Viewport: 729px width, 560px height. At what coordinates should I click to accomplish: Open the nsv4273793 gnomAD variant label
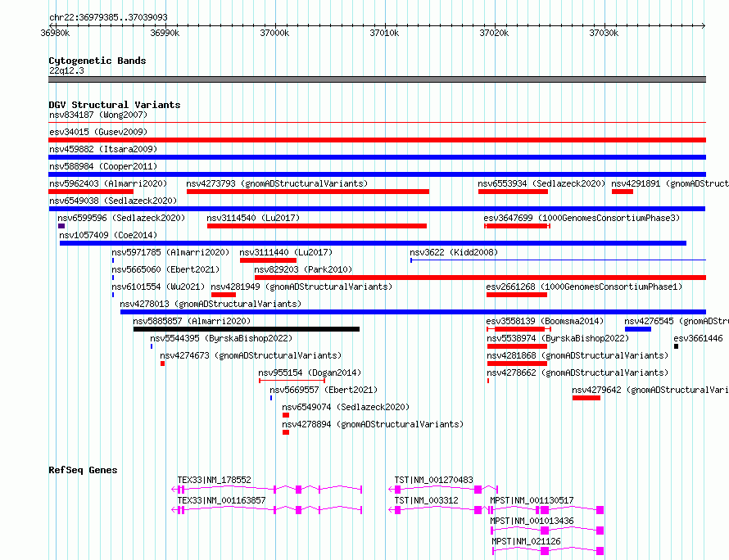coord(277,183)
